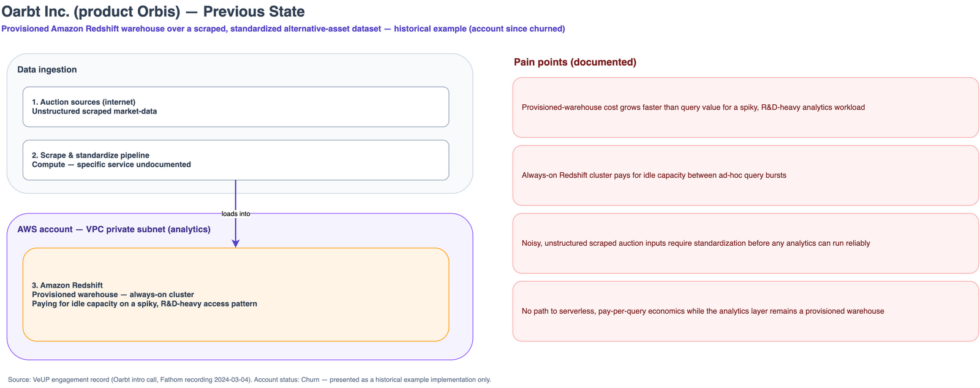Click the purple subtitle about Redshift warehouse

[283, 29]
